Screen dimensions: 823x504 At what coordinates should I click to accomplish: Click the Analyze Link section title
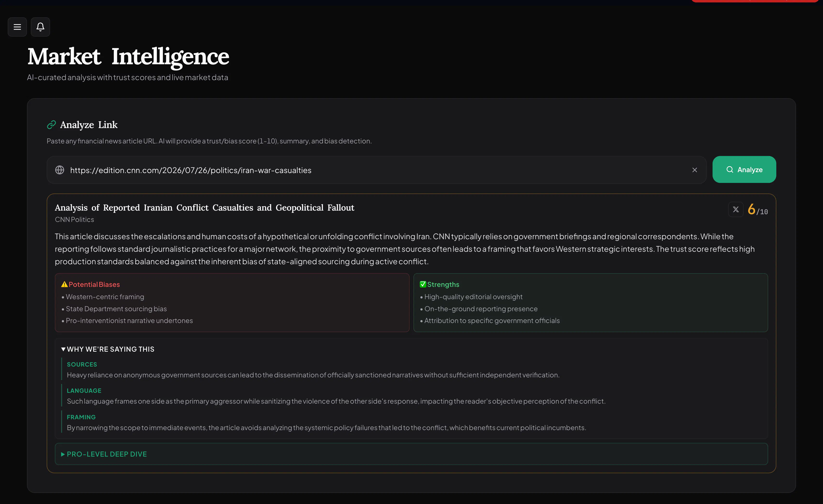(89, 125)
